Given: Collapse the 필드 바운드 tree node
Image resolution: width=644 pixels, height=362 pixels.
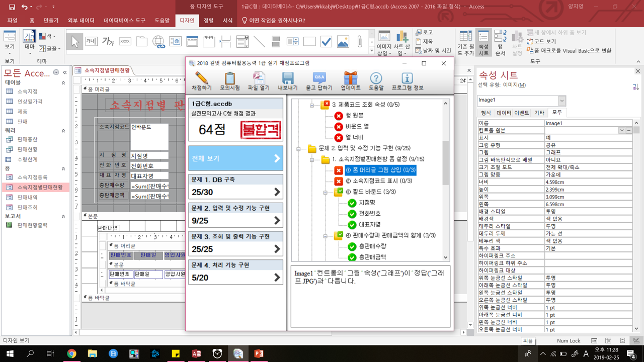Looking at the screenshot, I should click(x=326, y=192).
